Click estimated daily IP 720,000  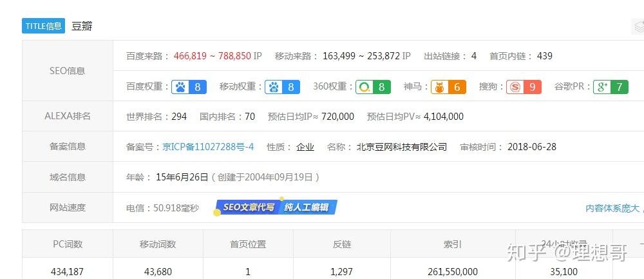337,117
